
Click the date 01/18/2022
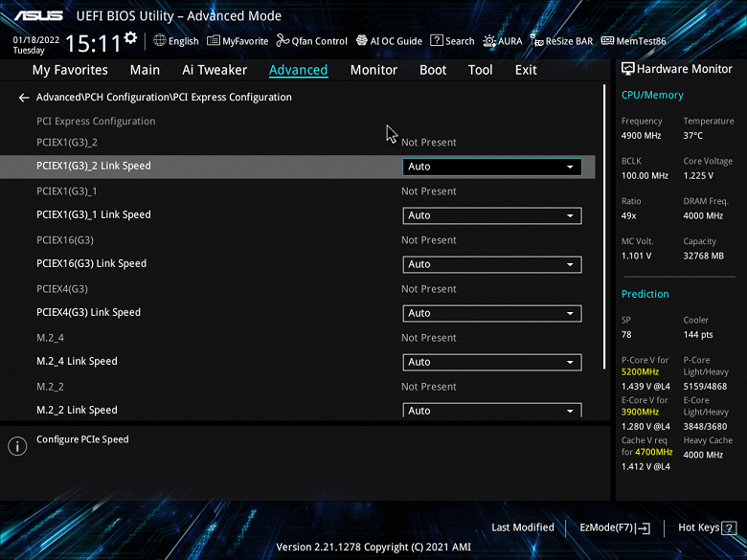pyautogui.click(x=36, y=39)
